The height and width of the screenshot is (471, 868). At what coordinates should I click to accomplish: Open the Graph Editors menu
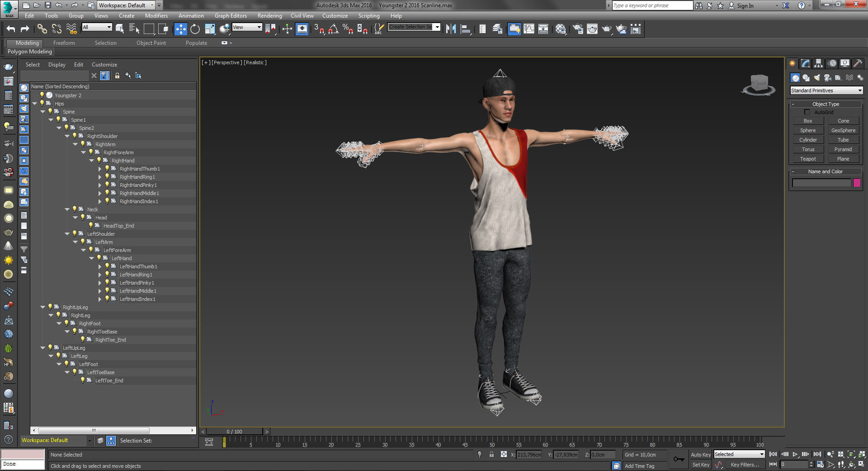point(231,16)
